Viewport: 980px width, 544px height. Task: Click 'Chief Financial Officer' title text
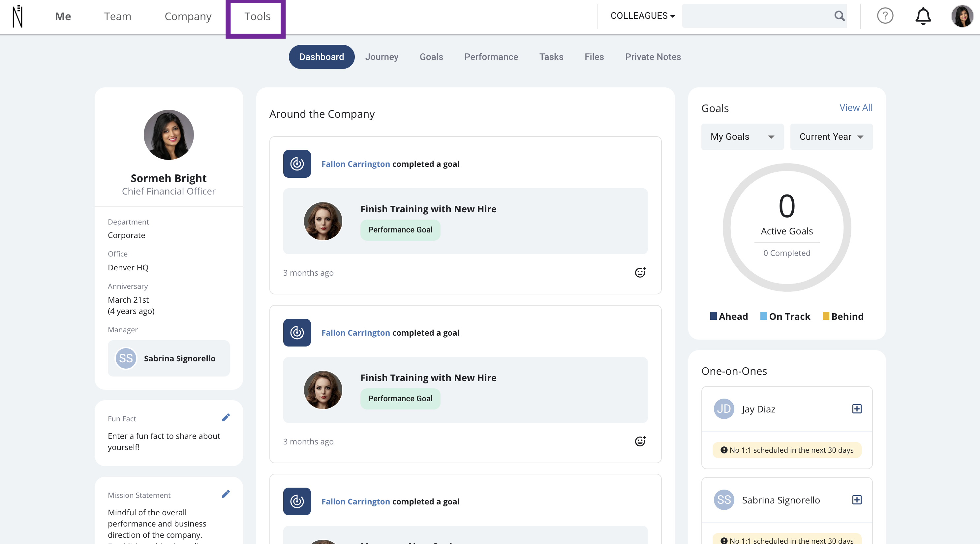click(168, 191)
